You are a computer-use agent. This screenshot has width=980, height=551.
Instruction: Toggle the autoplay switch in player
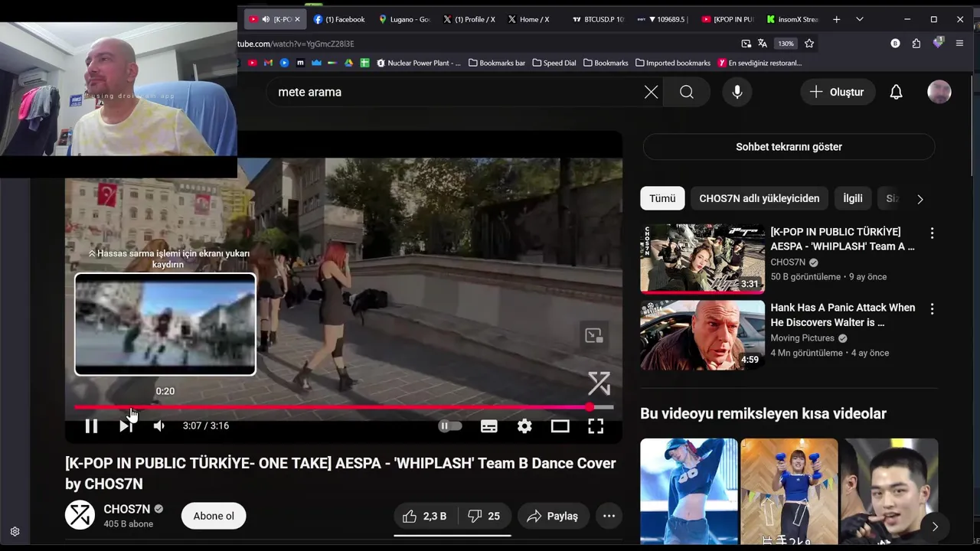449,426
